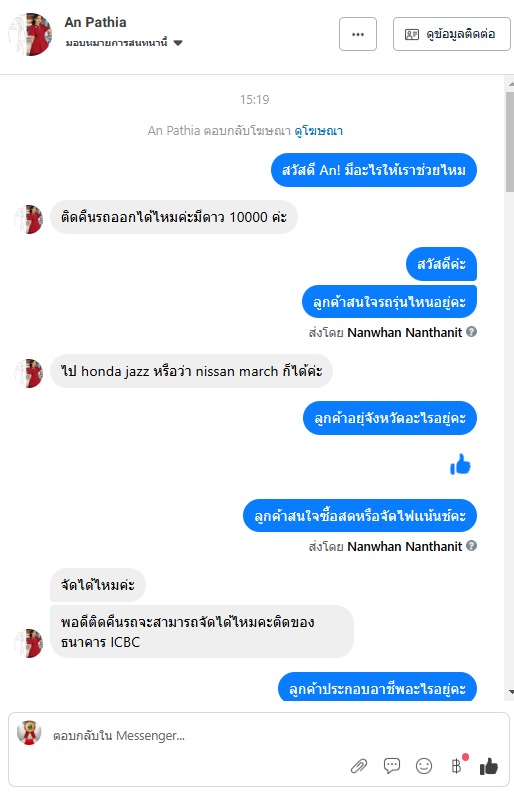
Task: Click the ดูข้อมูลติดต่อ contact info button
Action: point(451,34)
